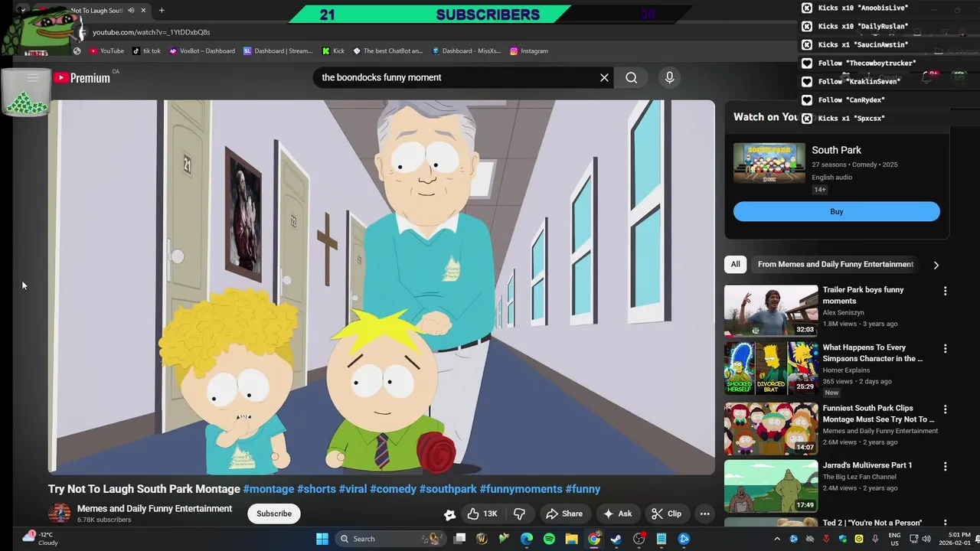This screenshot has width=980, height=551.
Task: Click the YouTube Premium logo
Action: [82, 77]
